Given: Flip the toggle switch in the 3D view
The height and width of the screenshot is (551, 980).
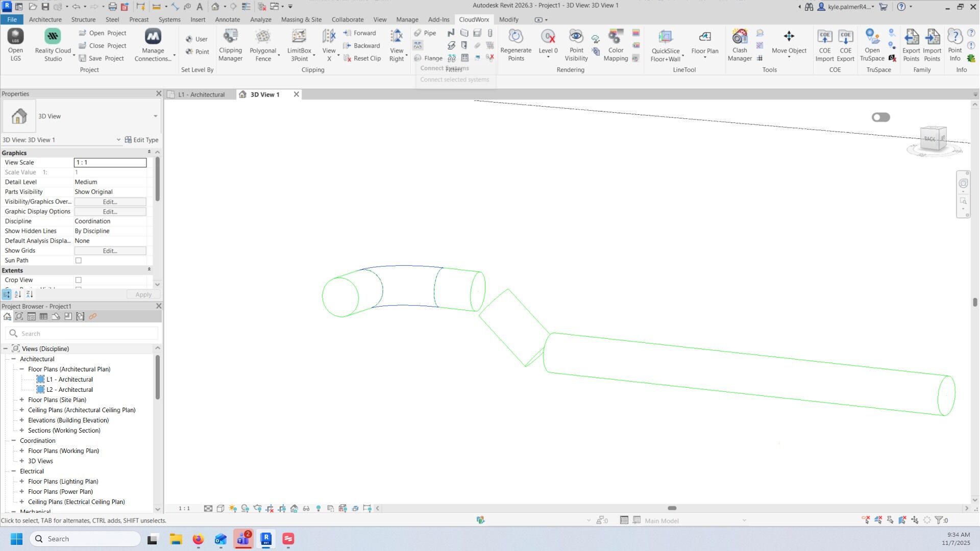Looking at the screenshot, I should pos(880,117).
